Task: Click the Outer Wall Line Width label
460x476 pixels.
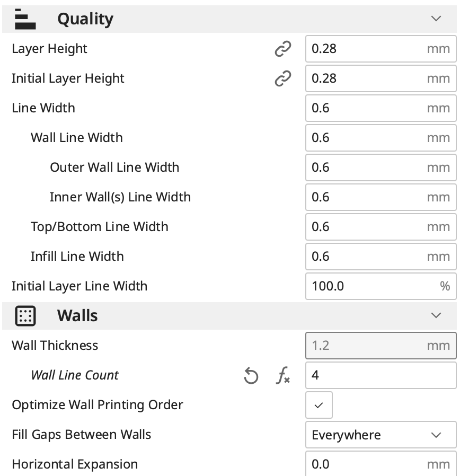Action: click(114, 168)
